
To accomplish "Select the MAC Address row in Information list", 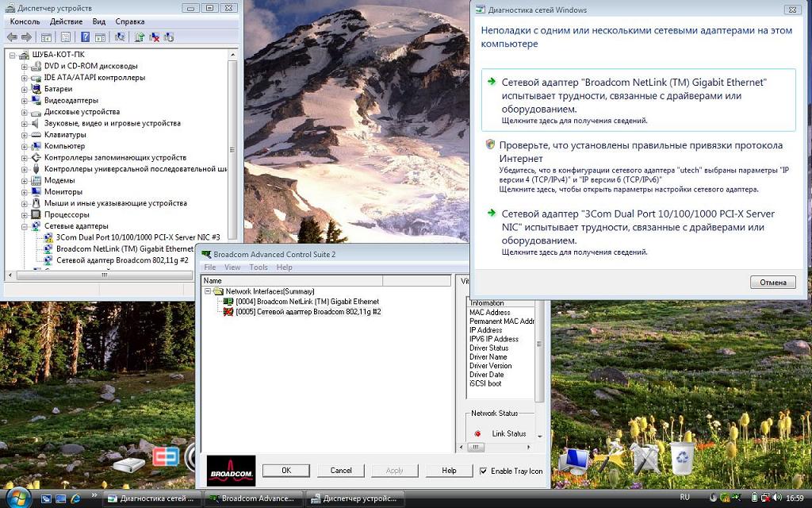I will pos(501,313).
